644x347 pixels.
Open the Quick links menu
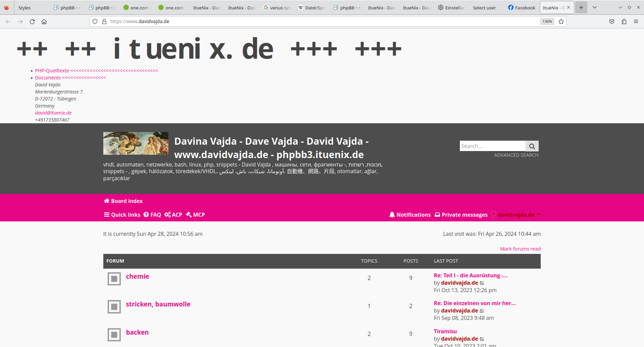[122, 215]
